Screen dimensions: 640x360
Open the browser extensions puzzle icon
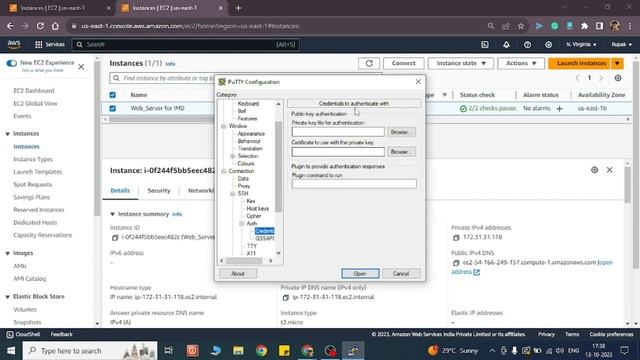tap(584, 26)
